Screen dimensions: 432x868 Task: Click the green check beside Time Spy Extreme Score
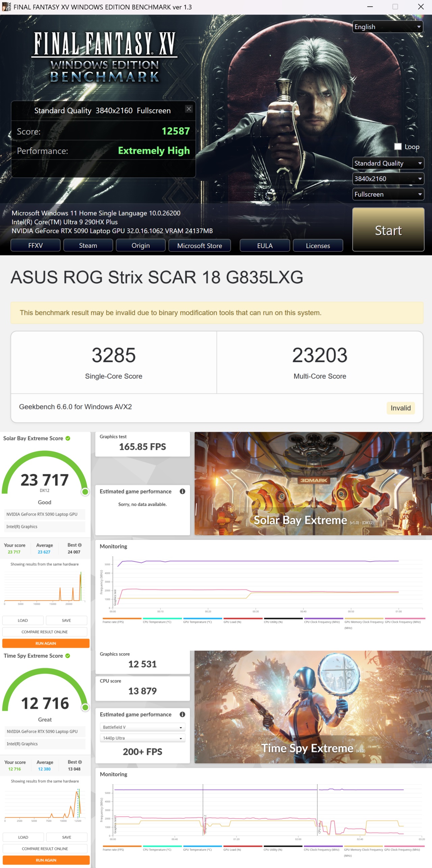67,655
